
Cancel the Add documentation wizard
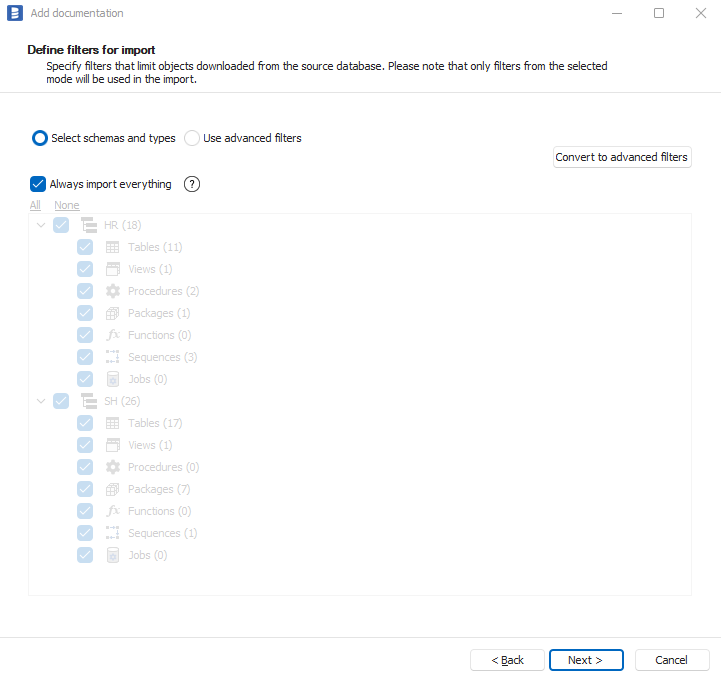[672, 660]
